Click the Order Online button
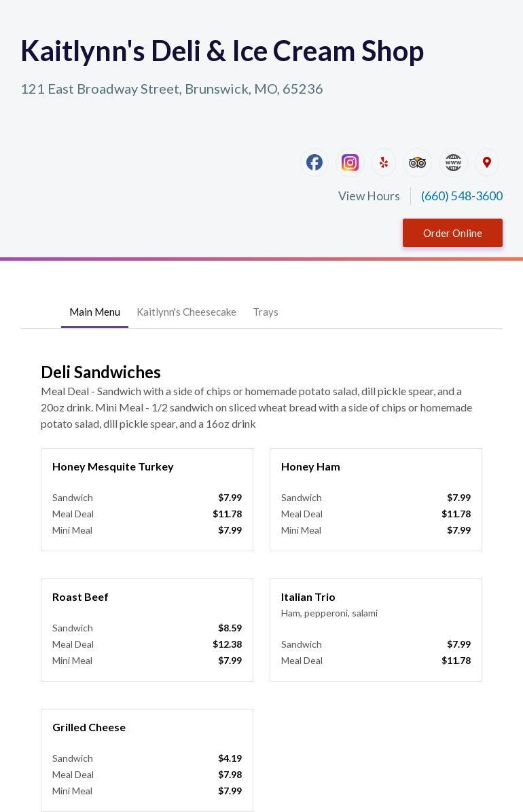 452,233
